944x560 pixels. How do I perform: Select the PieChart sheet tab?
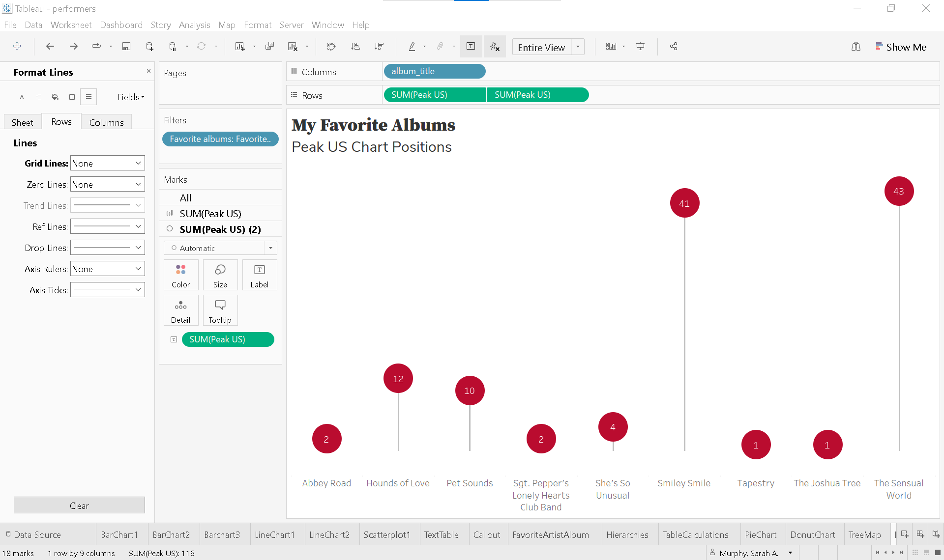[x=761, y=534]
